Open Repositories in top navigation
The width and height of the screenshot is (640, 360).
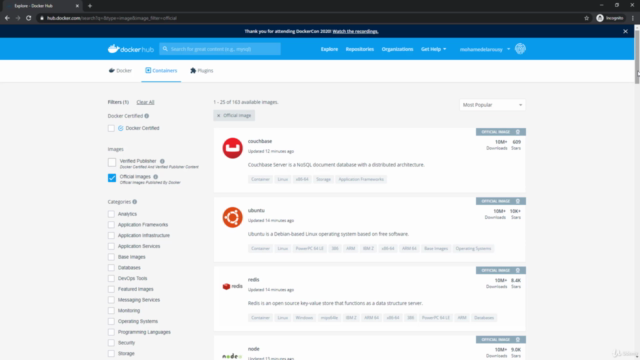(x=360, y=49)
